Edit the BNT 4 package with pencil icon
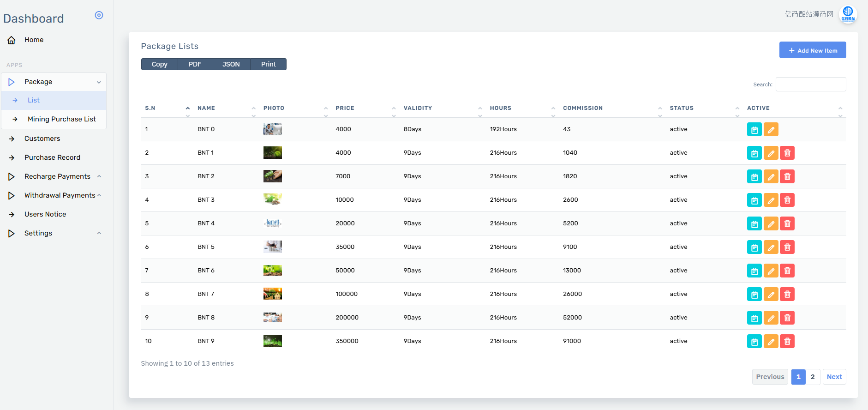868x410 pixels. click(771, 224)
